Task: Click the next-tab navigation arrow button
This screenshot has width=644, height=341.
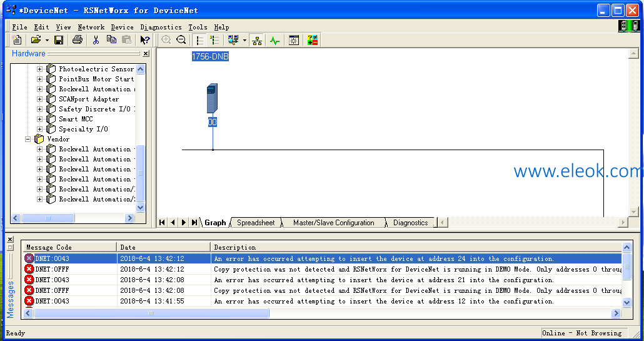Action: [x=184, y=222]
